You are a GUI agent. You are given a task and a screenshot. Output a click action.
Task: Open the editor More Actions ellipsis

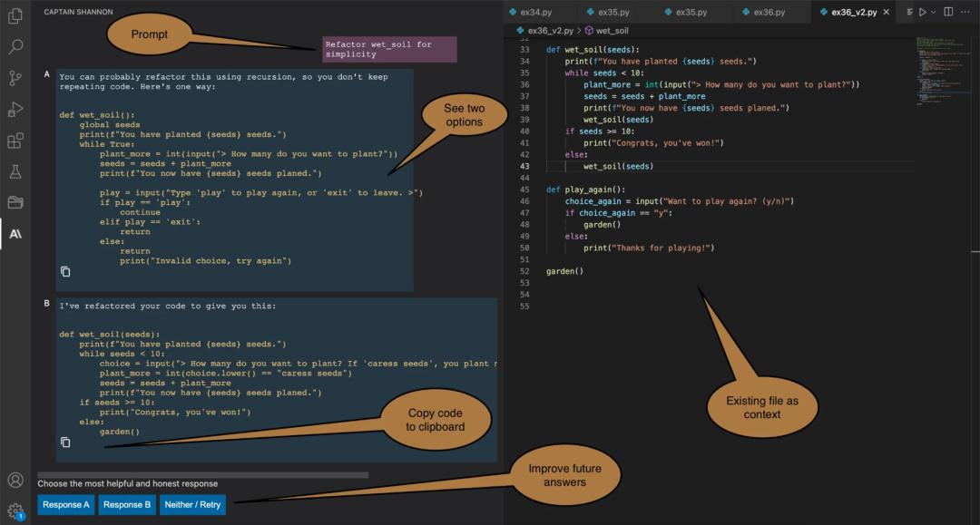[x=965, y=12]
